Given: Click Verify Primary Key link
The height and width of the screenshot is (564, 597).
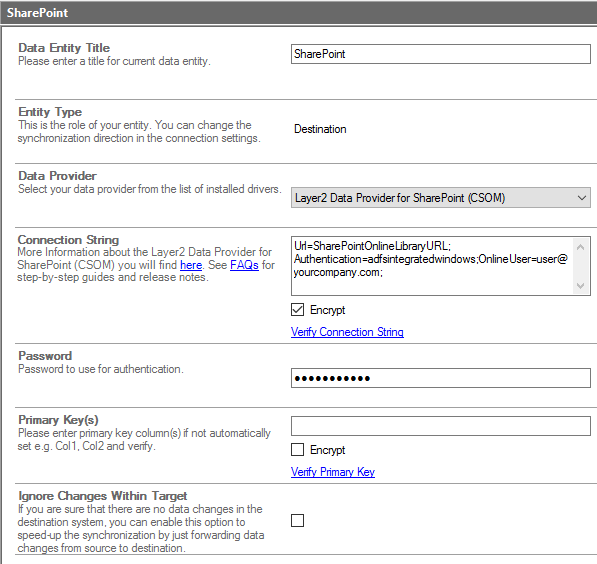Looking at the screenshot, I should coord(333,472).
